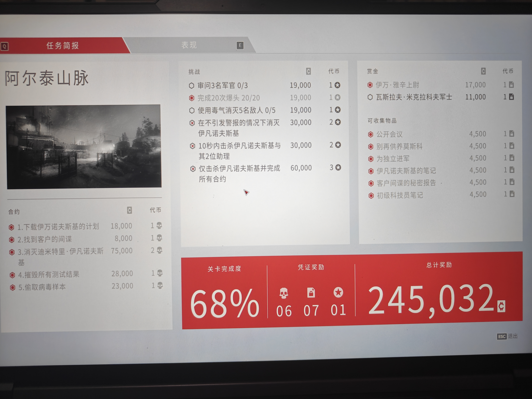The width and height of the screenshot is (532, 399).
Task: Select contract 2.找到客户的间谍
Action: [x=86, y=239]
